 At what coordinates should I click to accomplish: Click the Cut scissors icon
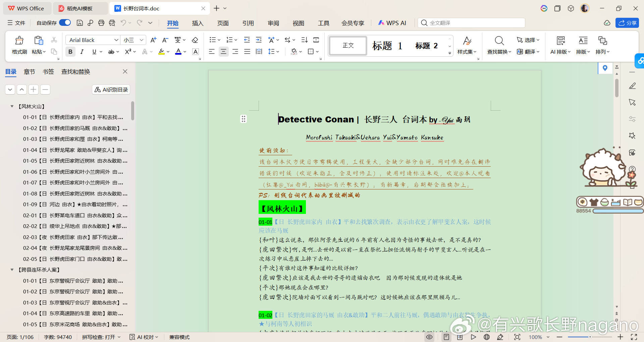[x=54, y=40]
